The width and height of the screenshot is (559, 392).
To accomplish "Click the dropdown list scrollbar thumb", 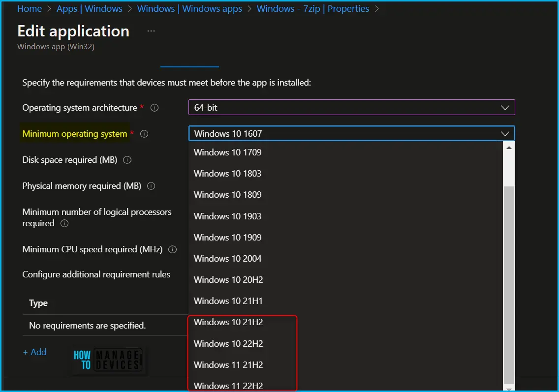I will (x=509, y=285).
